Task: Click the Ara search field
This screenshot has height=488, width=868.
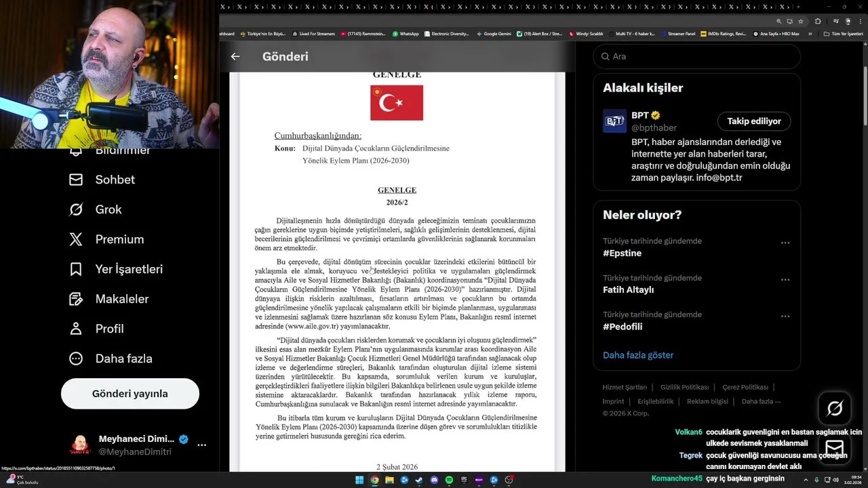Action: point(696,56)
